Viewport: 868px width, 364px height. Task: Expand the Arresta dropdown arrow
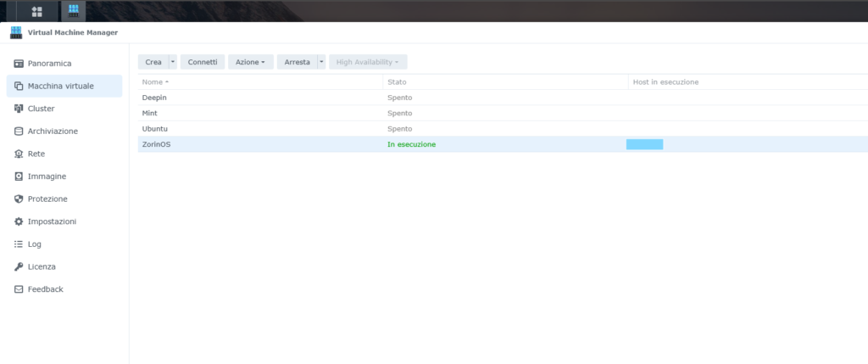(321, 62)
